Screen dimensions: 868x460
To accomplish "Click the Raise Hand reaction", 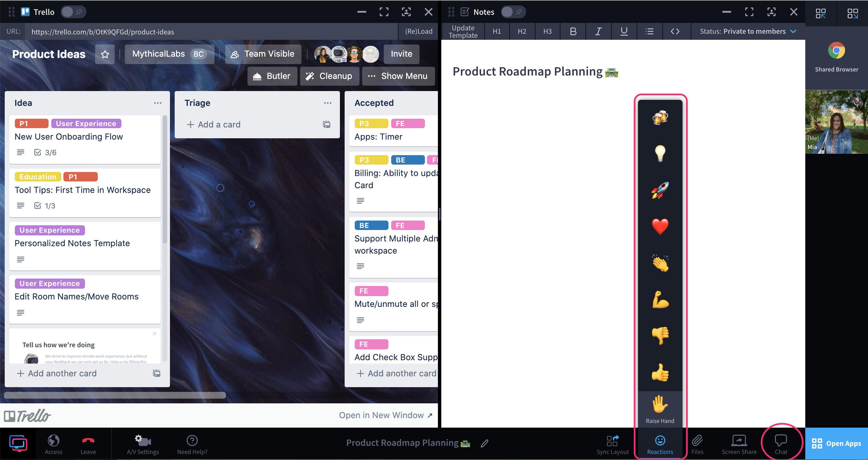I will pos(660,409).
